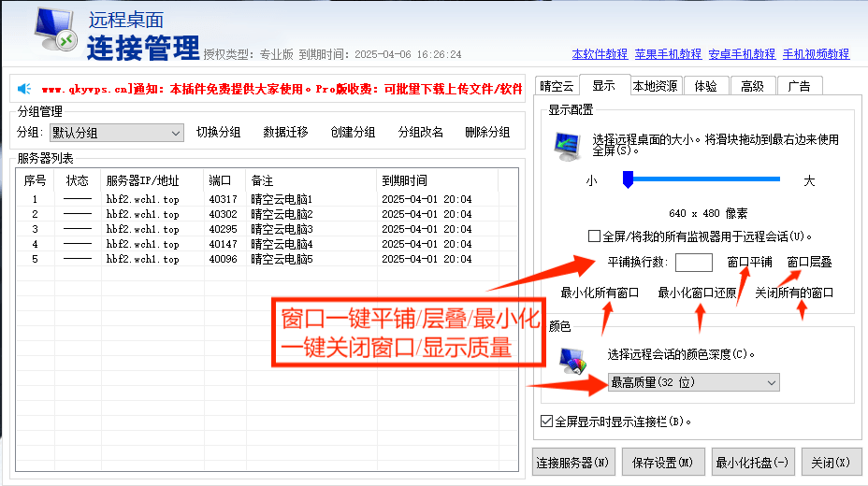Select server row 晴空云电脑3

pos(281,229)
